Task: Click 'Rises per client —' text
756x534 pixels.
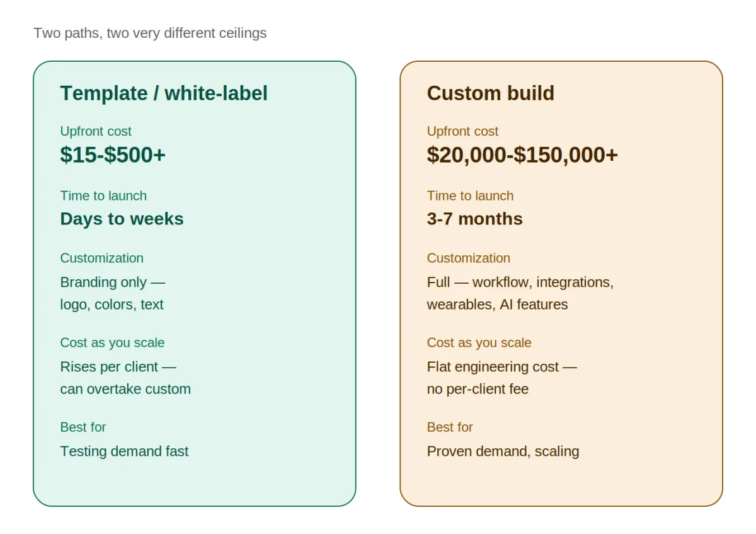Action: click(118, 367)
